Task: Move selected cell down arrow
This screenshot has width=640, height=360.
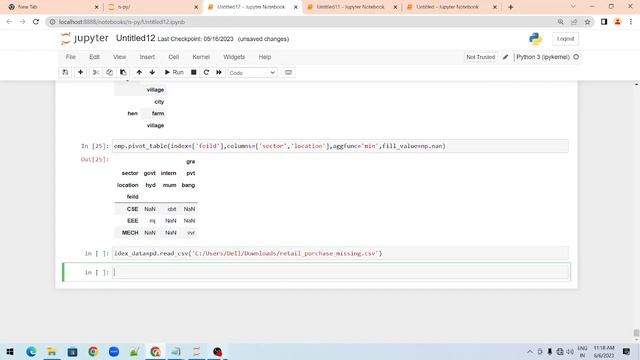Action: [x=152, y=72]
